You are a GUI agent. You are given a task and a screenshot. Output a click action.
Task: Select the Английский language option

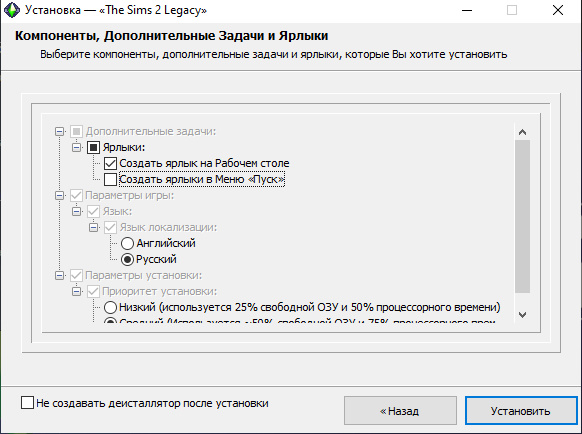127,244
